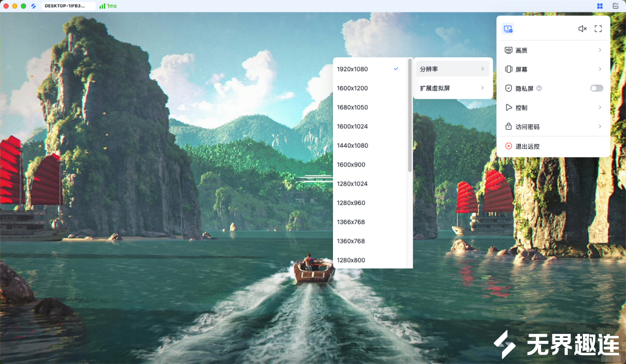Choose resolution 1600x1200
The image size is (626, 364).
370,88
